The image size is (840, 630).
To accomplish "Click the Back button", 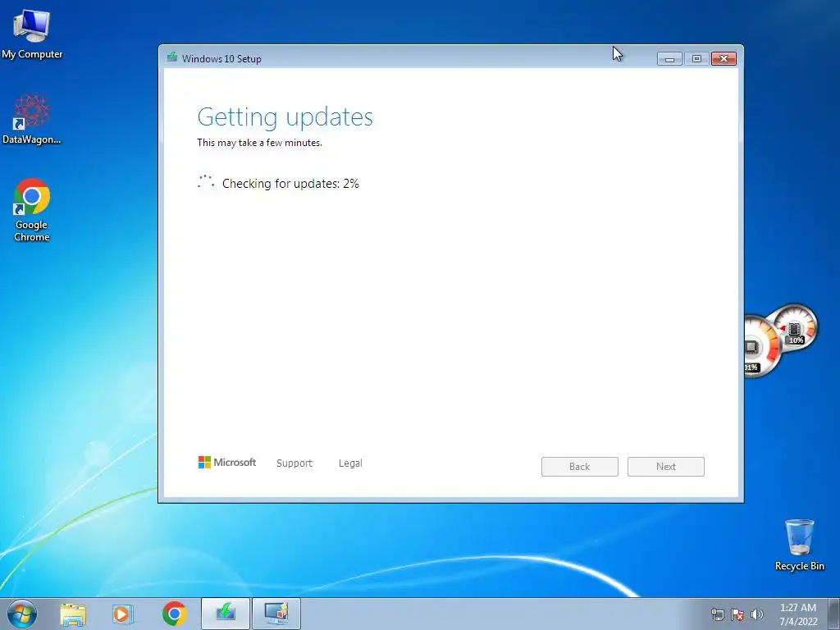I will coord(580,467).
